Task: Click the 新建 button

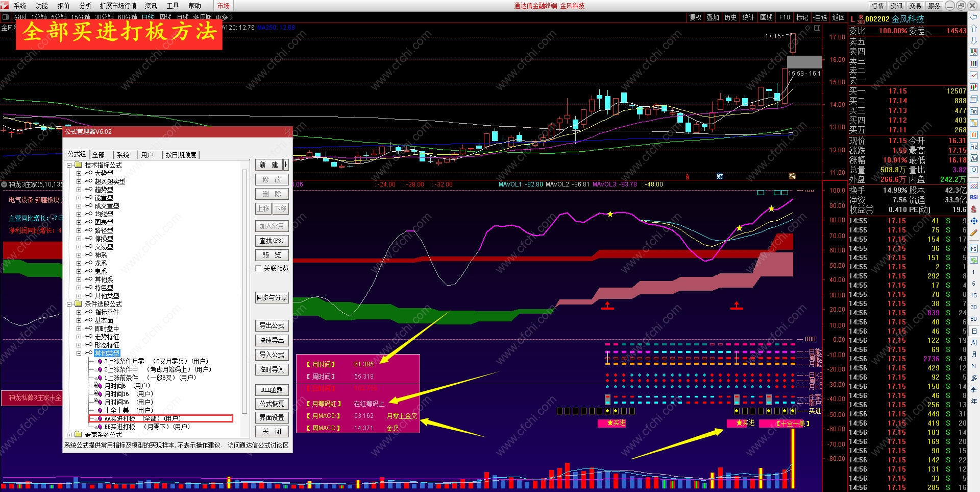Action: (269, 165)
